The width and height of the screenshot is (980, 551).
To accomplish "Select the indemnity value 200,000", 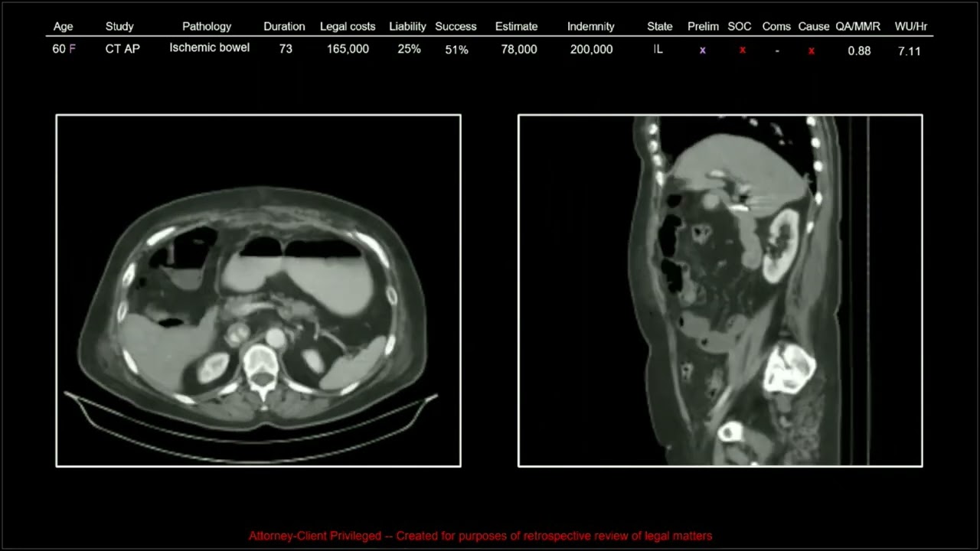I will click(591, 49).
